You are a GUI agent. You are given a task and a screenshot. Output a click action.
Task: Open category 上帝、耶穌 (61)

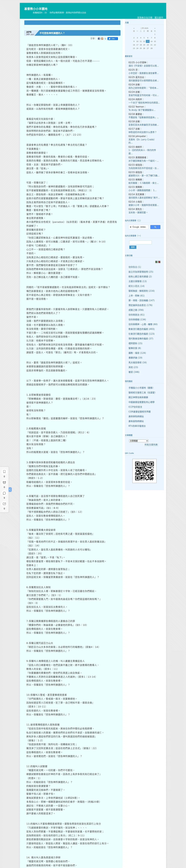tap(136, 296)
